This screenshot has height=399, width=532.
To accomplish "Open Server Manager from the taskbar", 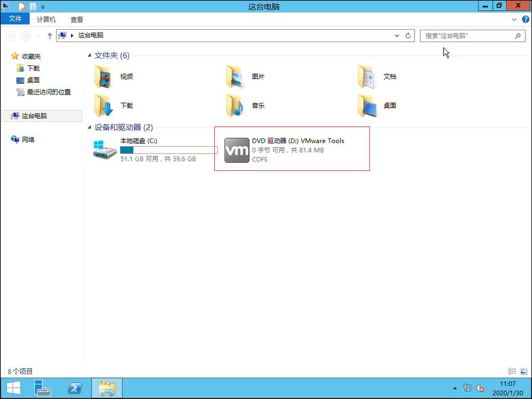I will point(42,387).
